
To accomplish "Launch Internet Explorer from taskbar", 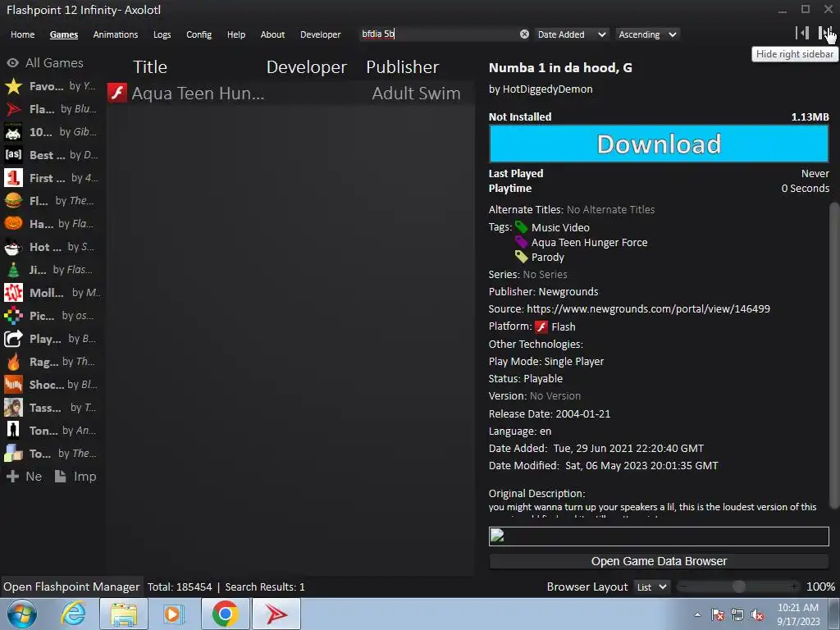I will [73, 614].
